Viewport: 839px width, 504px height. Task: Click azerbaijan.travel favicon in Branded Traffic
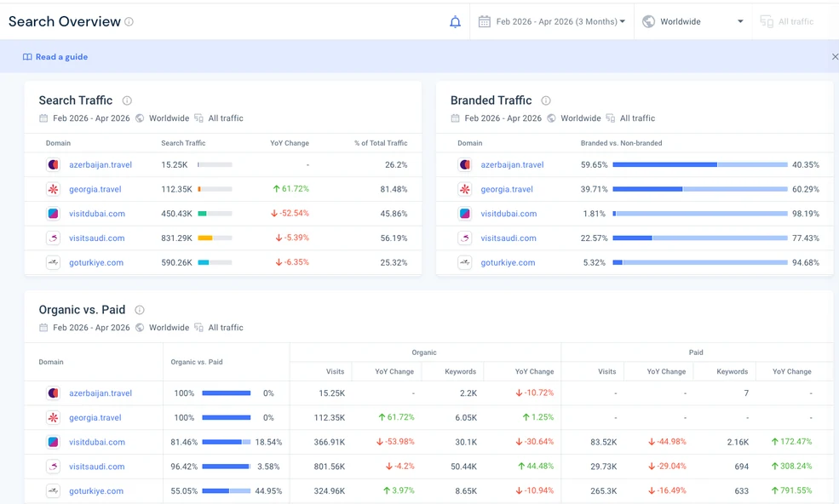tap(464, 165)
